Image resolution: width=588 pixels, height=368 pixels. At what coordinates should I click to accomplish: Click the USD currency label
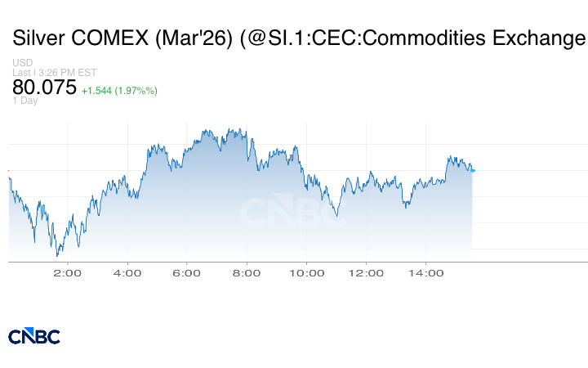[22, 63]
